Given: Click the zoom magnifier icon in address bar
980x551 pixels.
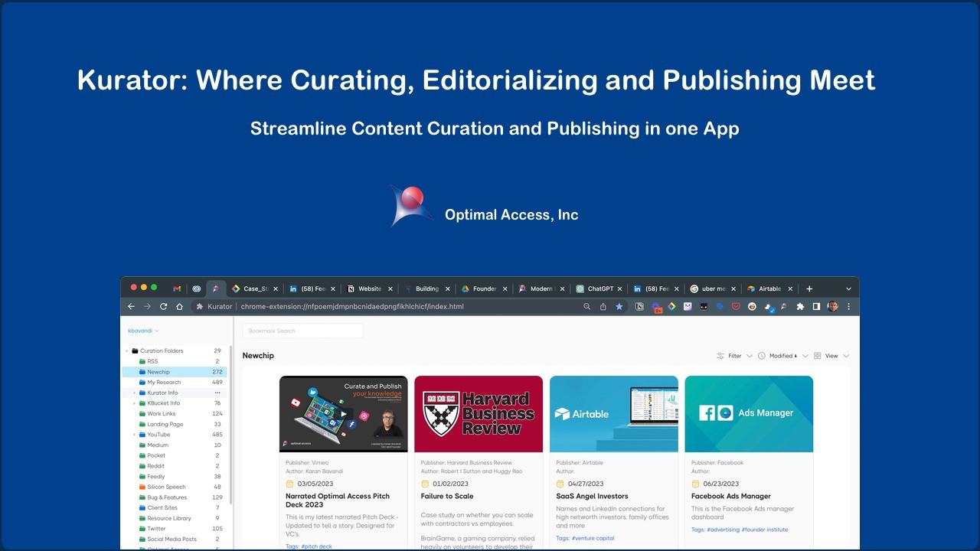Looking at the screenshot, I should (x=587, y=306).
